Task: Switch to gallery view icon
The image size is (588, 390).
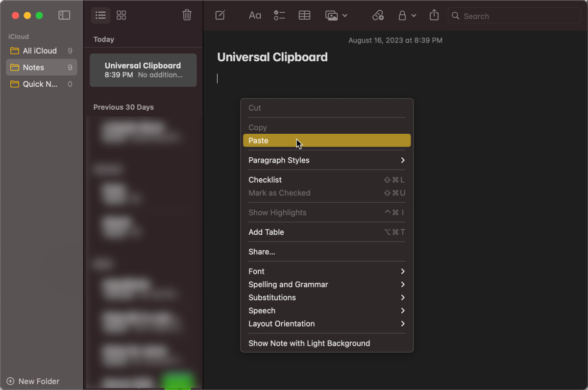Action: 121,15
